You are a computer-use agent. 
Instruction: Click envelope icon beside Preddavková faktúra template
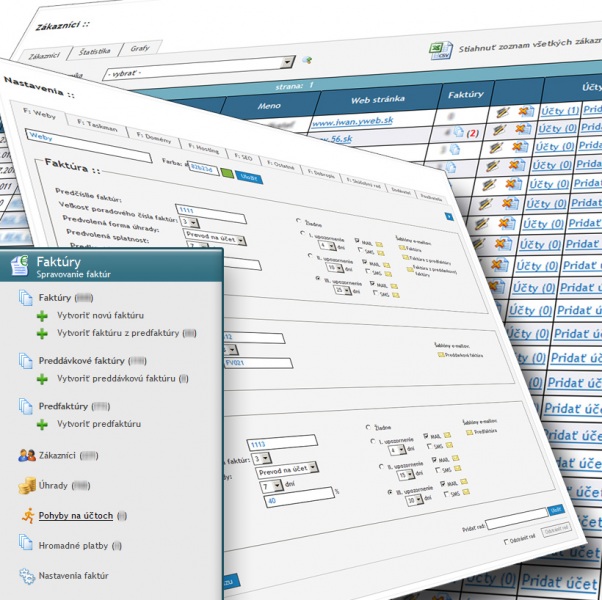pos(441,355)
